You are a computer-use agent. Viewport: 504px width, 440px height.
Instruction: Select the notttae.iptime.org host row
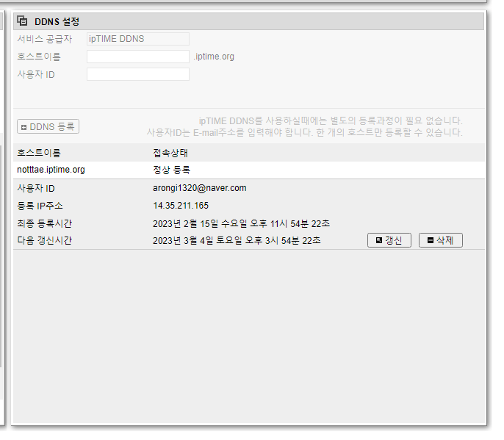(249, 170)
